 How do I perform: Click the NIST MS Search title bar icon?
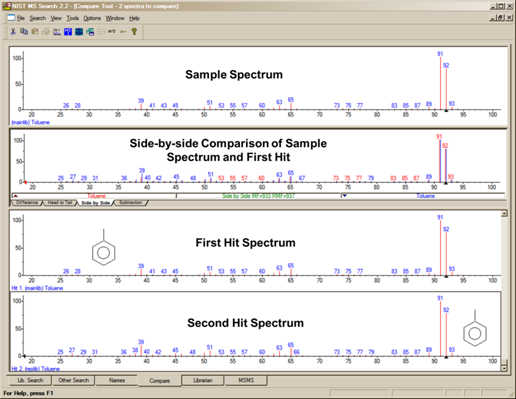click(x=7, y=6)
